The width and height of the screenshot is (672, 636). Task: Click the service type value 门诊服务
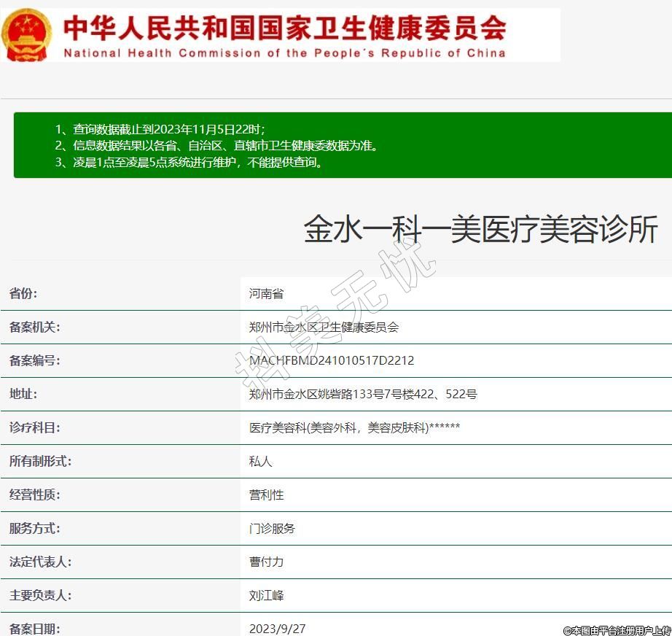(x=272, y=529)
